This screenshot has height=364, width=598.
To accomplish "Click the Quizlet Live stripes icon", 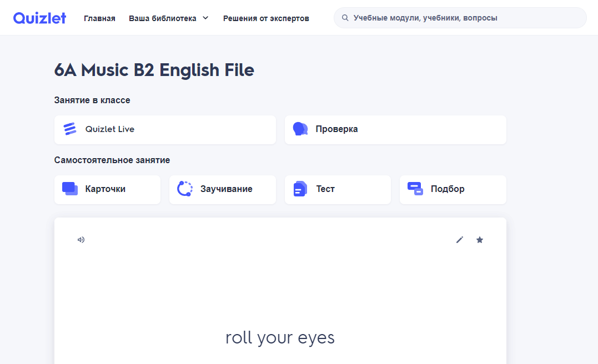I will [x=70, y=129].
